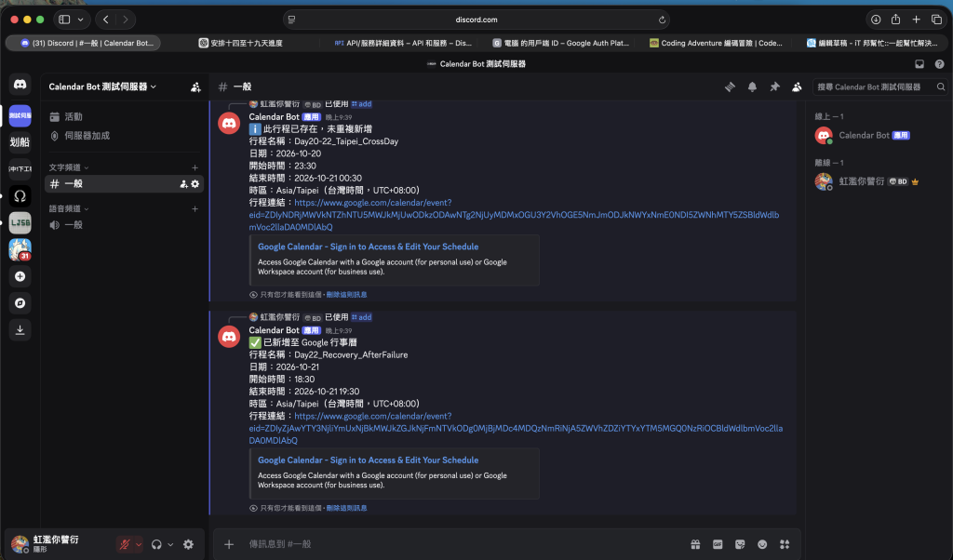Add a server with plus icon
This screenshot has height=560, width=953.
(x=20, y=276)
